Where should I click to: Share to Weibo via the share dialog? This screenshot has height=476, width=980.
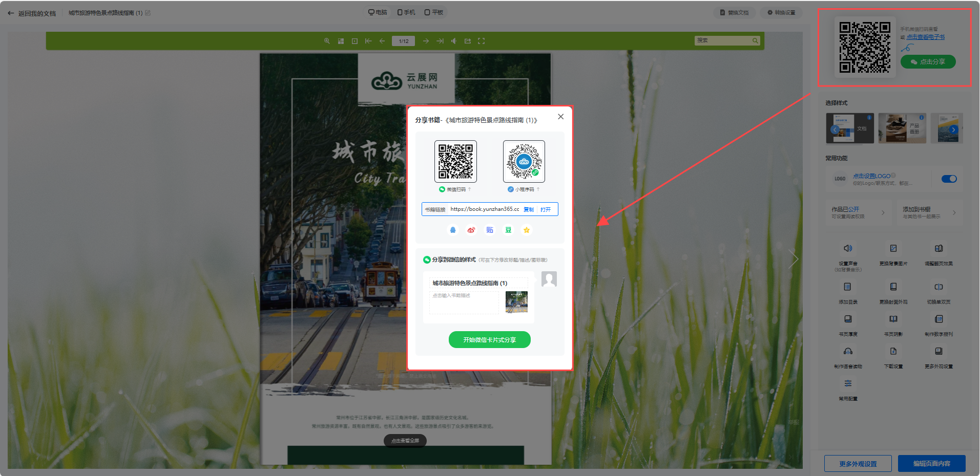[x=471, y=230]
